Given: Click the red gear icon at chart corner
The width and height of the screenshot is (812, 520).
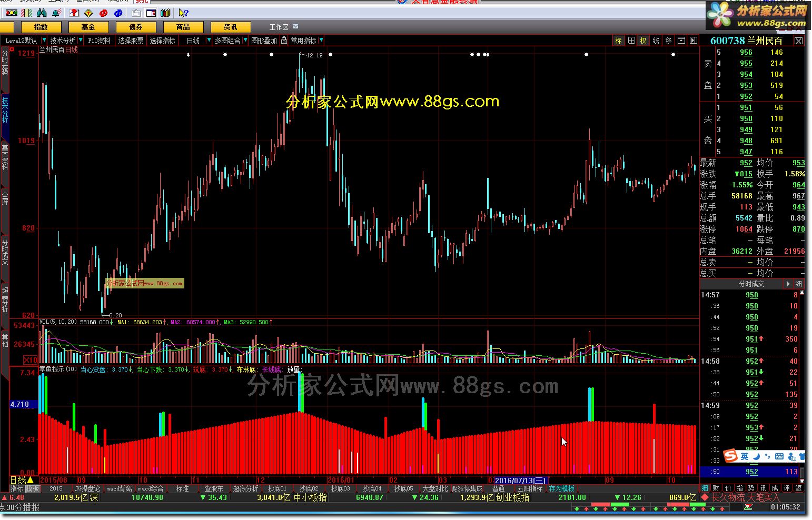Looking at the screenshot, I should tap(12, 49).
